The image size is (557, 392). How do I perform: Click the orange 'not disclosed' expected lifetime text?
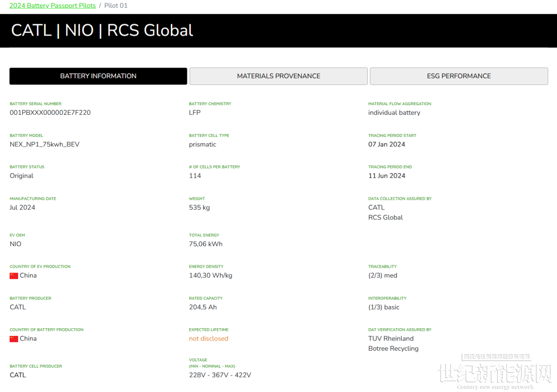(x=208, y=339)
